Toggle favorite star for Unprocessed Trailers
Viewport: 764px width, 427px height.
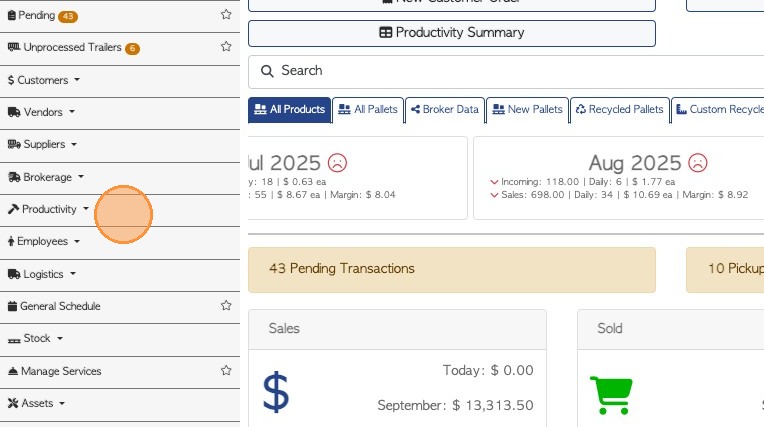(226, 47)
